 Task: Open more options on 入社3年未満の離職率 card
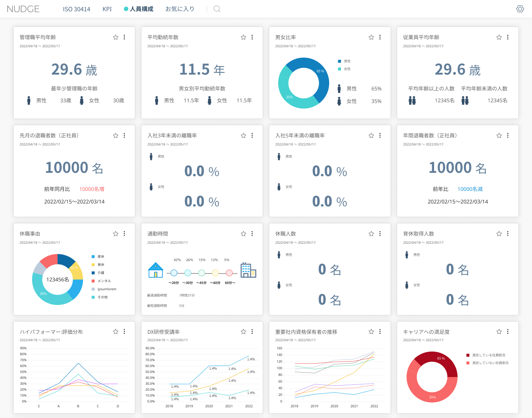252,136
